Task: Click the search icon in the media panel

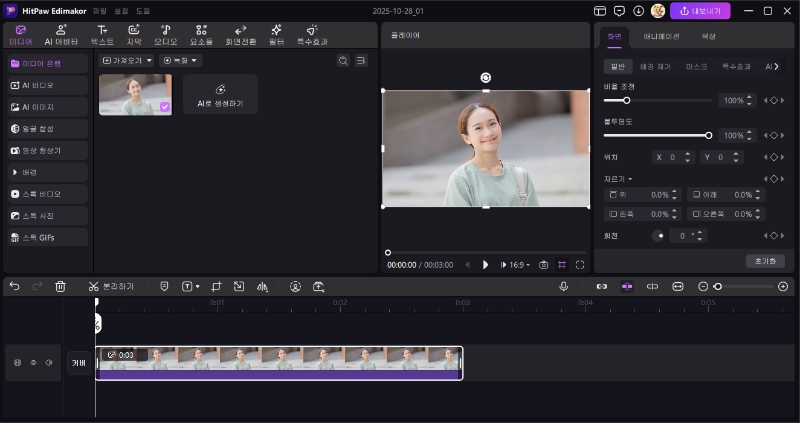Action: click(343, 61)
